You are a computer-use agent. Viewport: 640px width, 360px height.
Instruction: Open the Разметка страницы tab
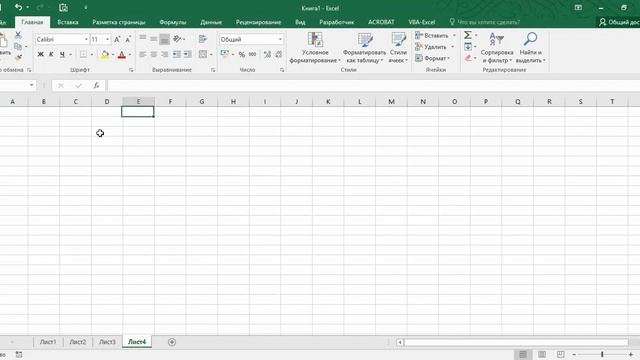pyautogui.click(x=119, y=22)
